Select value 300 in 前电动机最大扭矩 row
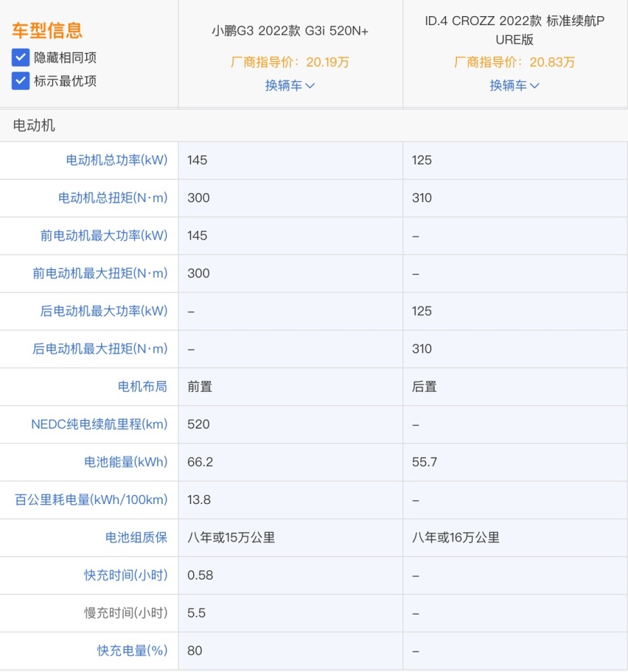The image size is (628, 672). click(x=198, y=273)
